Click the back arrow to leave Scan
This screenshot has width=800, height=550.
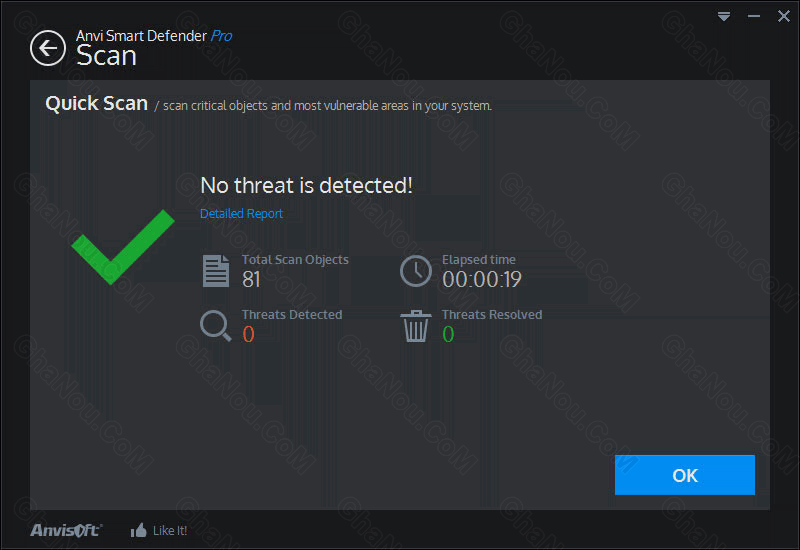(47, 47)
